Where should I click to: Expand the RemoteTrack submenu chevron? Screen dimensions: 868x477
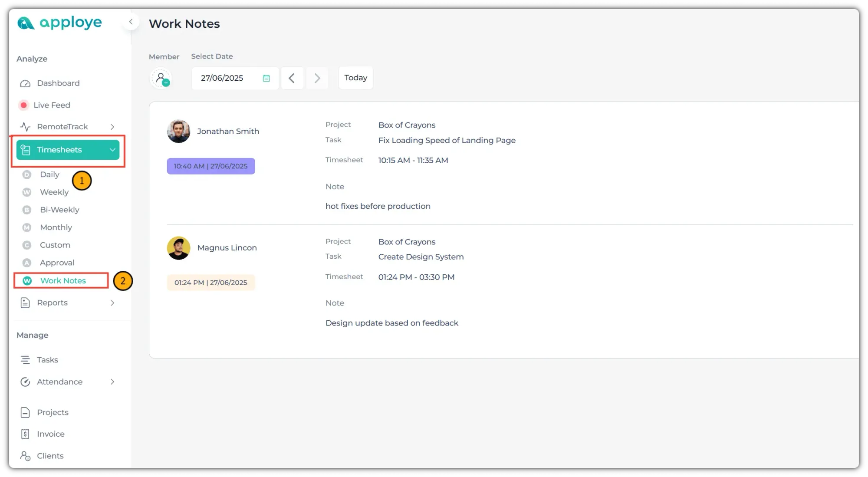point(112,127)
